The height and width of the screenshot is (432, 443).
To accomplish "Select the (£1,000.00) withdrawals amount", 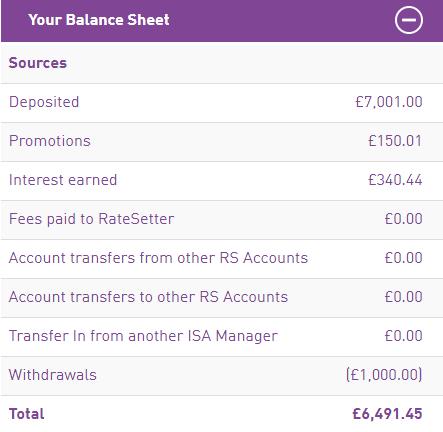I will point(384,375).
